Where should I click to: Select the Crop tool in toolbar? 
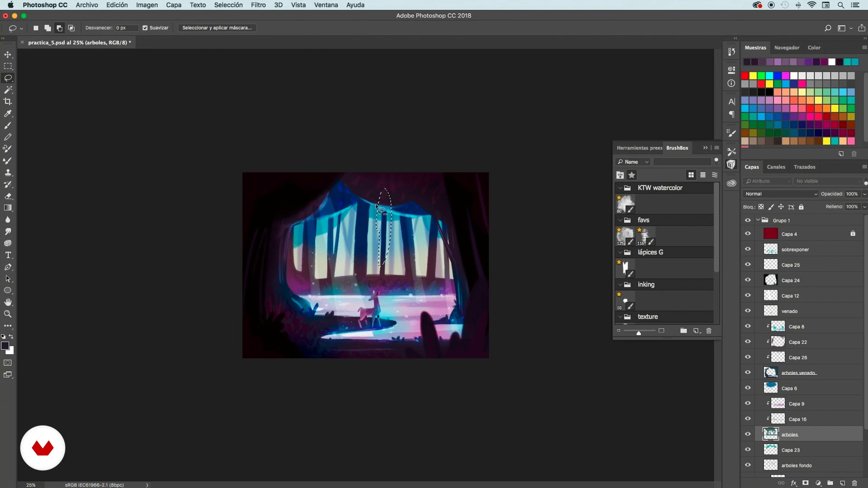pos(8,101)
